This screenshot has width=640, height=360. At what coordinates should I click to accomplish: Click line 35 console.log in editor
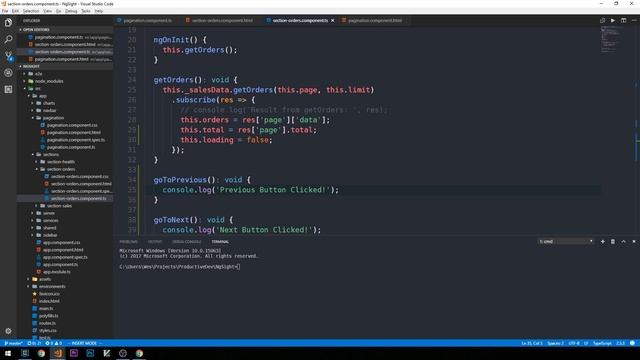(x=250, y=190)
